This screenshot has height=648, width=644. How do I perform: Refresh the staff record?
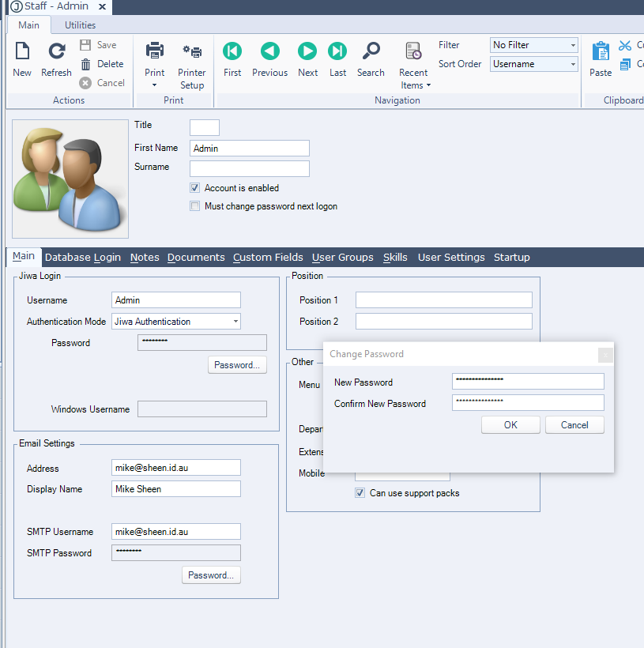[56, 52]
